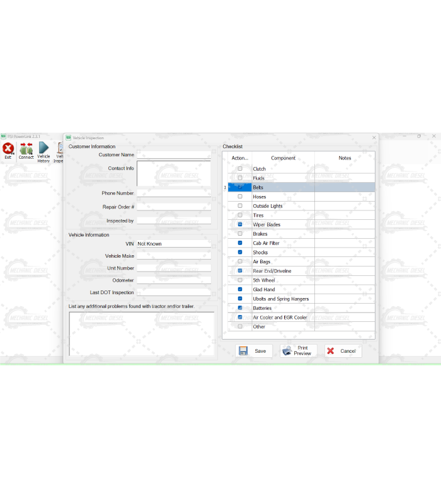Check the Clutch checkbox
The image size is (441, 504).
tap(240, 169)
